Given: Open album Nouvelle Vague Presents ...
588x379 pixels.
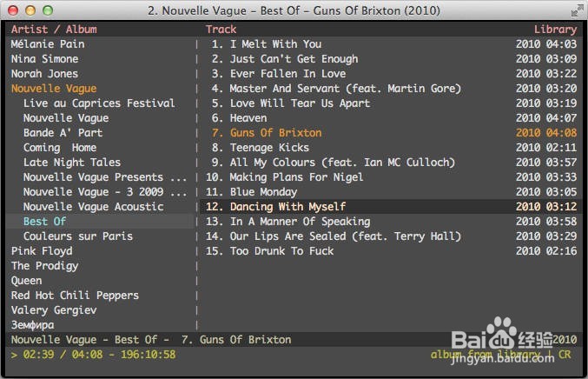Looking at the screenshot, I should [x=105, y=177].
